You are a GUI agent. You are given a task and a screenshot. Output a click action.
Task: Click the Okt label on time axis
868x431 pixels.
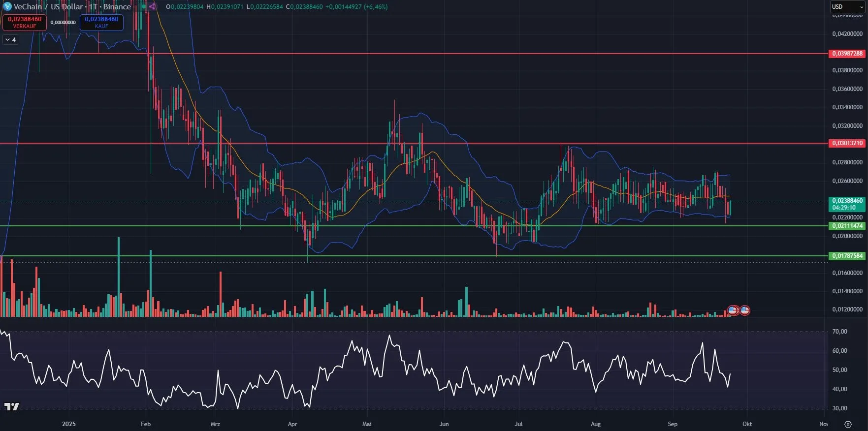747,424
